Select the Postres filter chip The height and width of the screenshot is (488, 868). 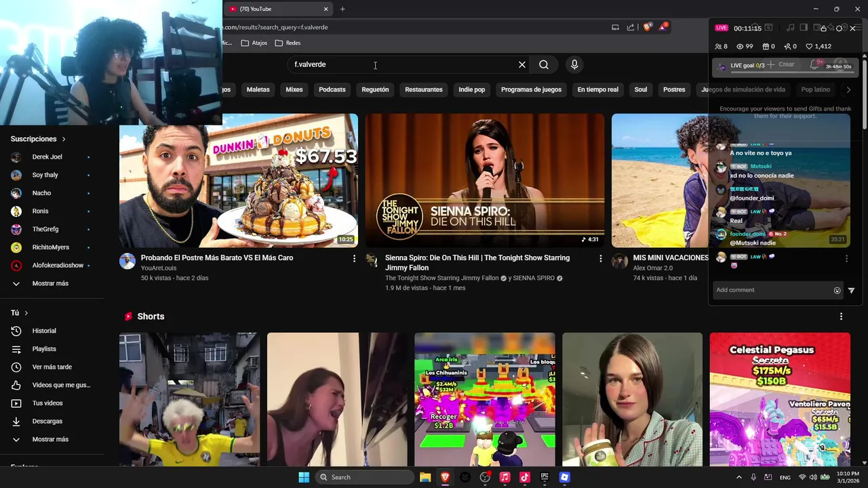(x=674, y=89)
